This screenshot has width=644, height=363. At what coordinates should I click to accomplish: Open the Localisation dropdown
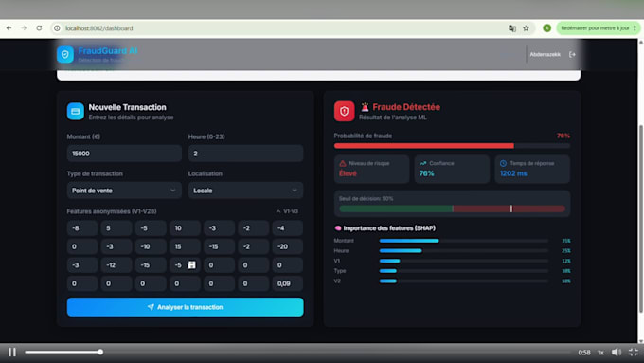pyautogui.click(x=245, y=191)
